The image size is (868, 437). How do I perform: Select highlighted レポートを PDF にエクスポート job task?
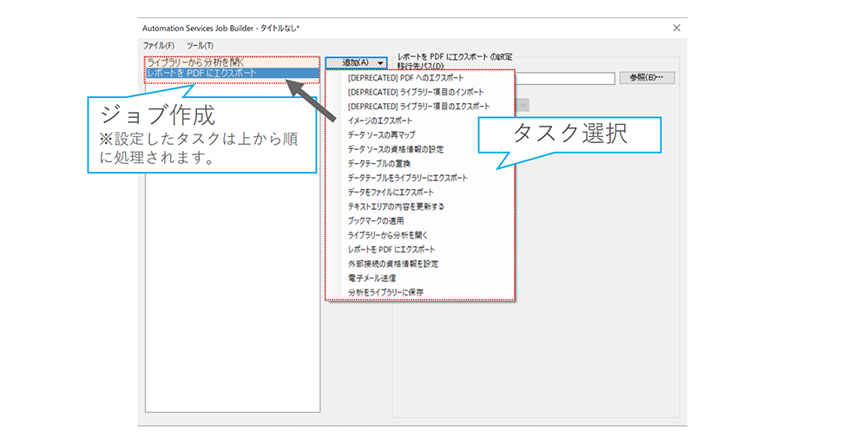click(201, 74)
